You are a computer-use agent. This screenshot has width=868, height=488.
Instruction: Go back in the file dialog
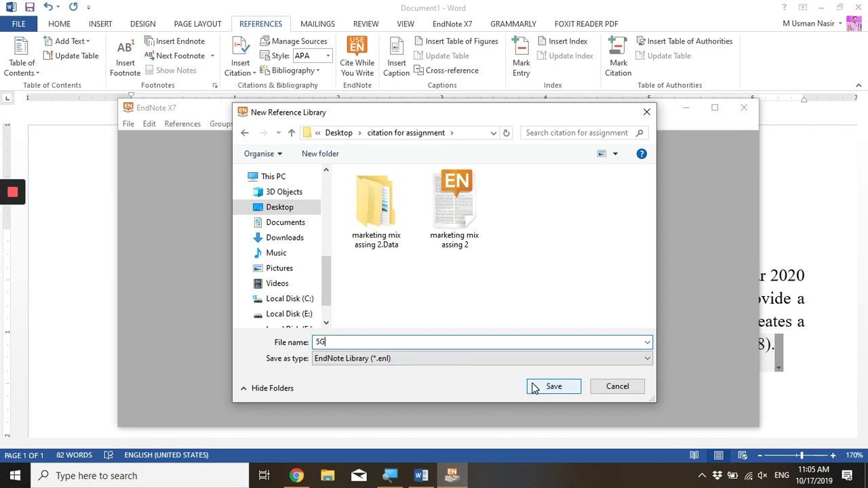click(245, 133)
